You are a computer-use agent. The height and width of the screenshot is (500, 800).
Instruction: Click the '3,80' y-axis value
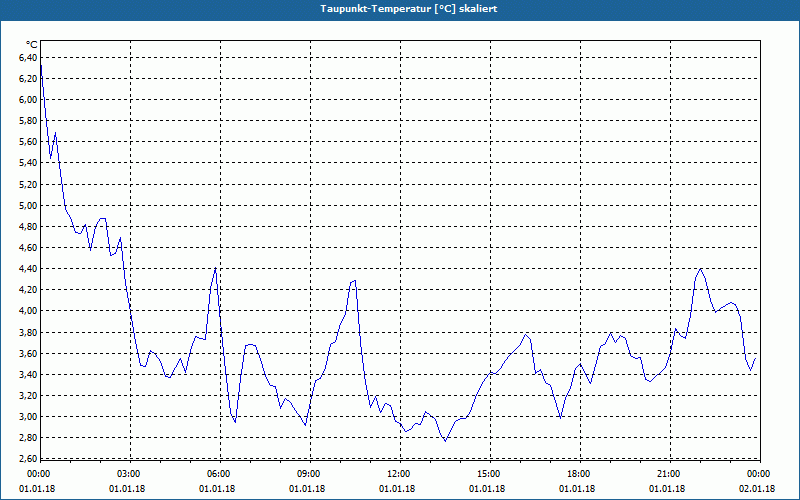28,332
